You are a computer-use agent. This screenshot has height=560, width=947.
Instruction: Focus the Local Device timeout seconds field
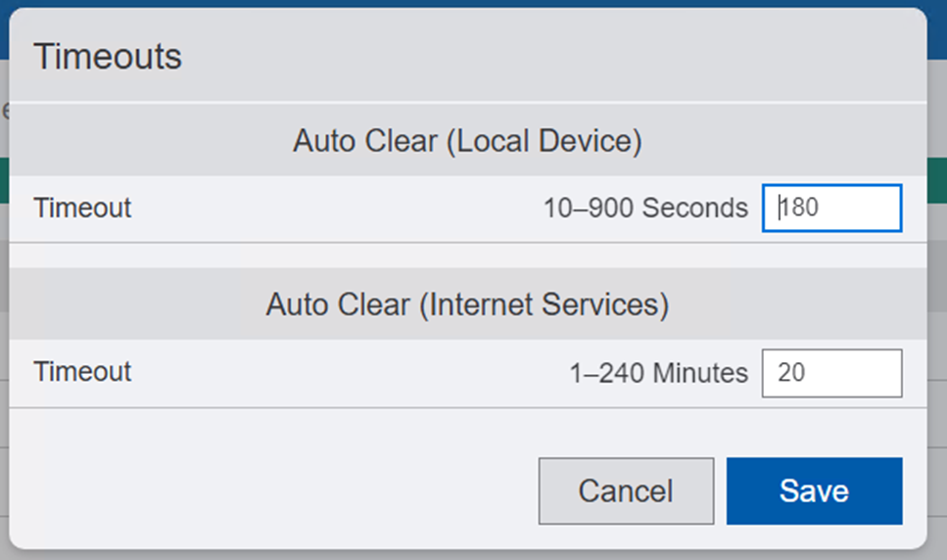coord(831,209)
